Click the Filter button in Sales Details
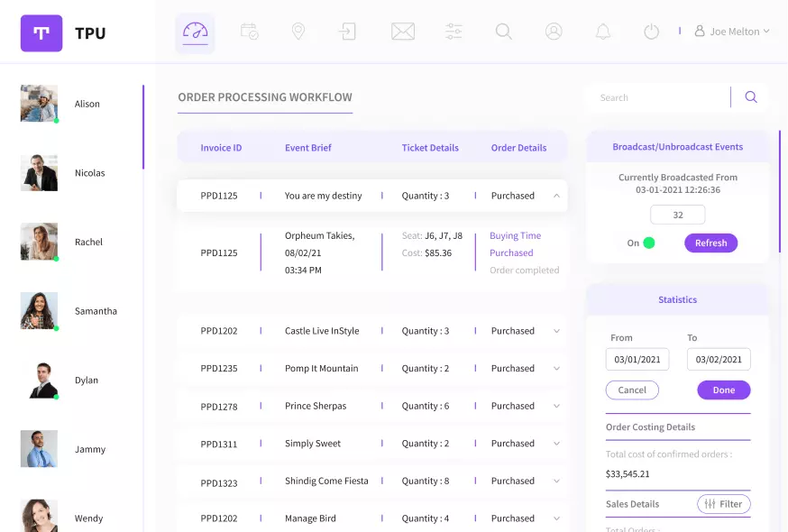Screen dimensions: 788x532 pos(723,504)
